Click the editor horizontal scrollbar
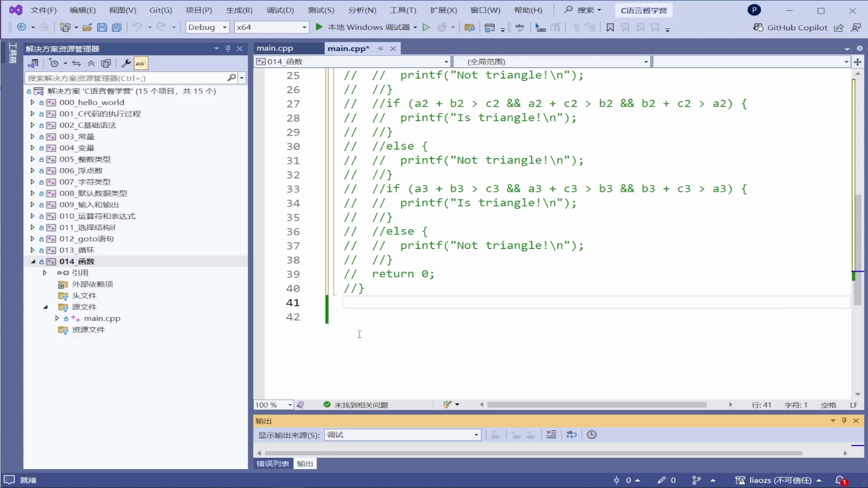The height and width of the screenshot is (488, 868). [x=597, y=405]
